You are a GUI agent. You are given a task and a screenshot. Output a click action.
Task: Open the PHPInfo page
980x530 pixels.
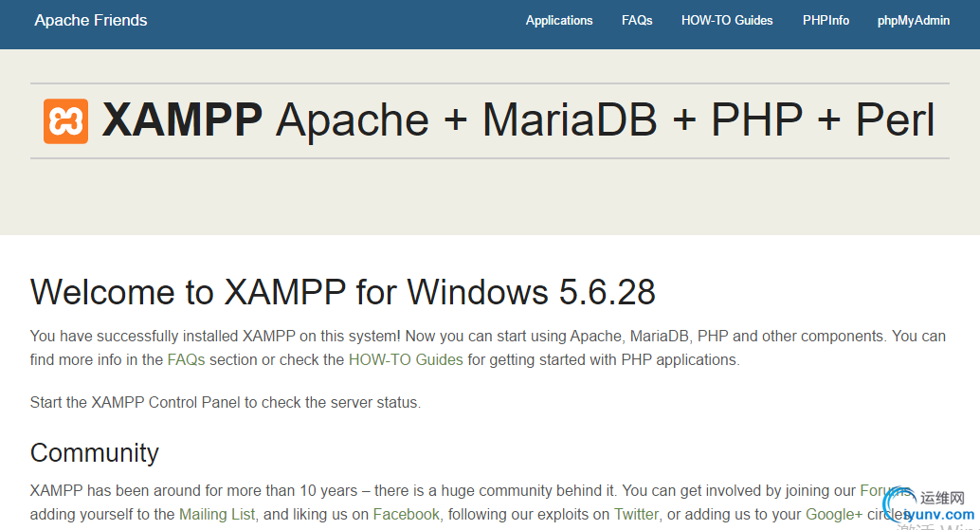[826, 21]
